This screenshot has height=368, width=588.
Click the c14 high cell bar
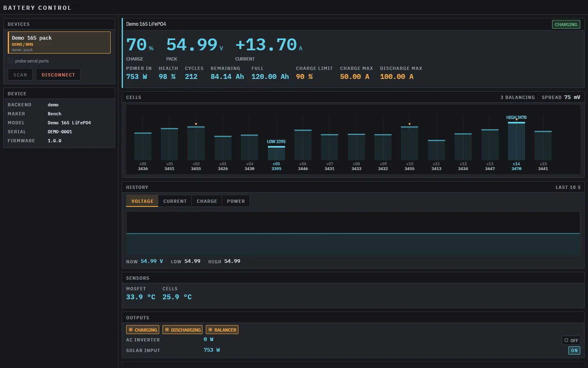pos(517,141)
